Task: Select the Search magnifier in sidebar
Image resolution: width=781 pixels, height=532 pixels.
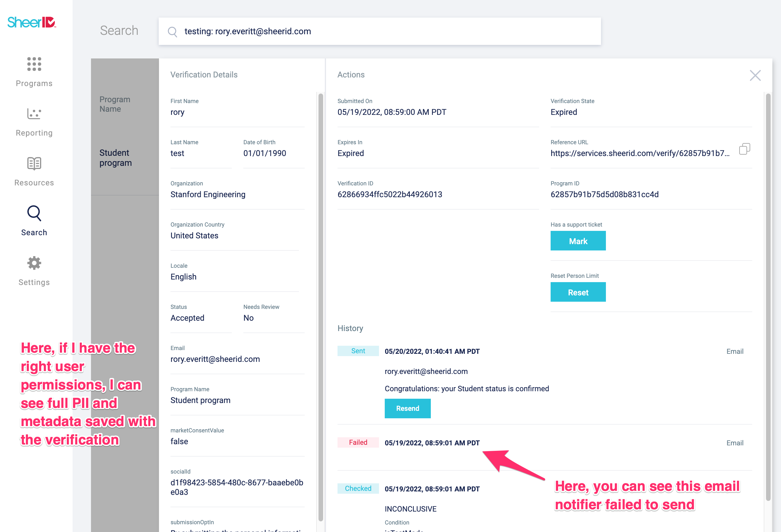Action: point(34,214)
